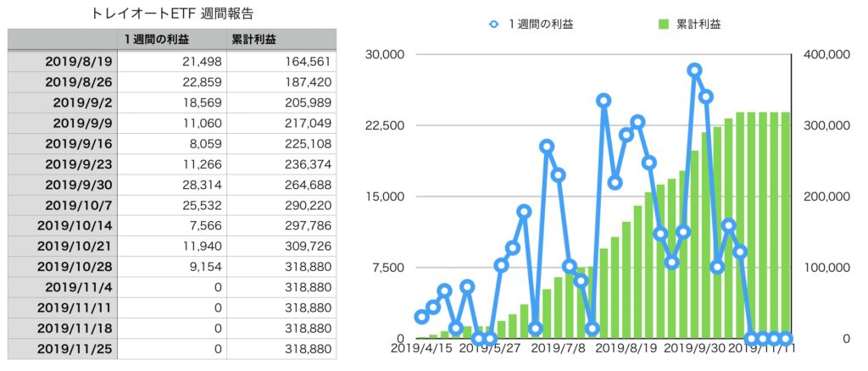Select the table row header 2019/11/18
Image resolution: width=868 pixels, height=371 pixels.
(x=63, y=329)
